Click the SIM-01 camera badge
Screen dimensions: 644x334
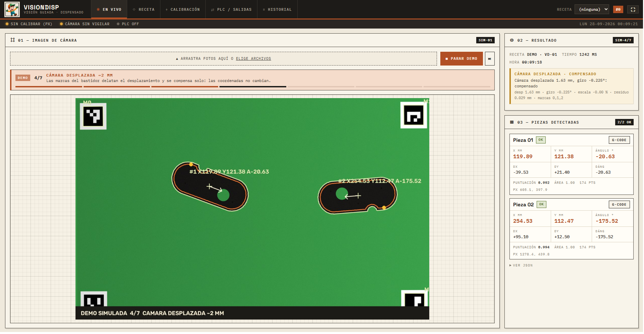coord(485,40)
